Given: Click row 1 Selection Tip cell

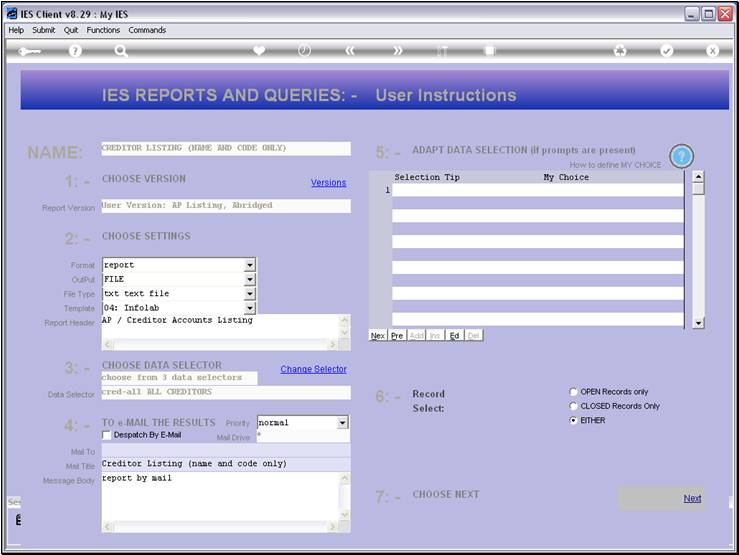Looking at the screenshot, I should coord(467,190).
